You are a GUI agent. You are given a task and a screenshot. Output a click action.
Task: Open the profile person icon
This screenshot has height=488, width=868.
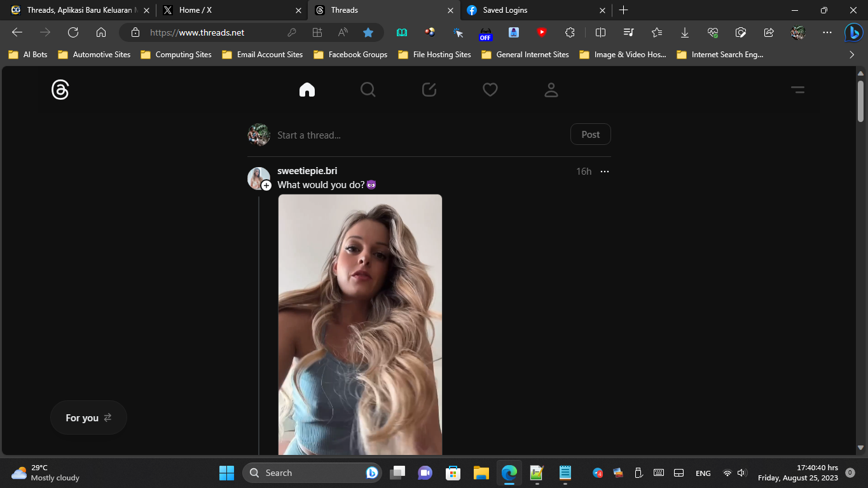click(551, 90)
